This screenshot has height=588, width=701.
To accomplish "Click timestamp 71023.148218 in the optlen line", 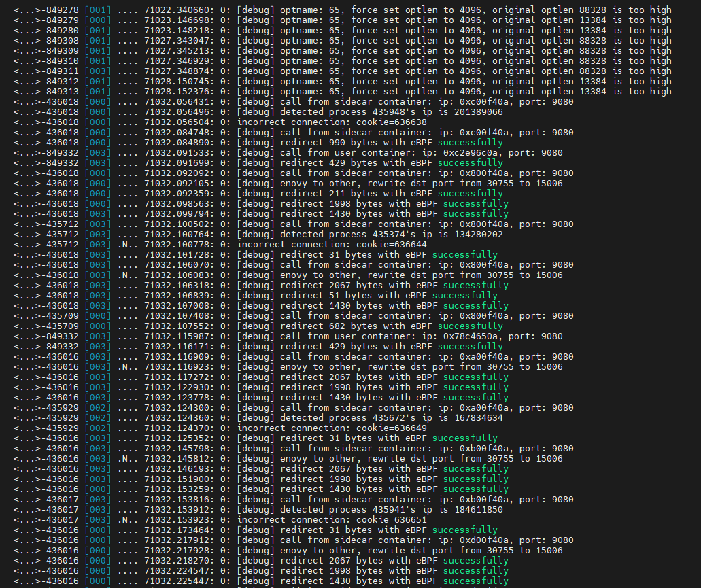I will [x=177, y=31].
